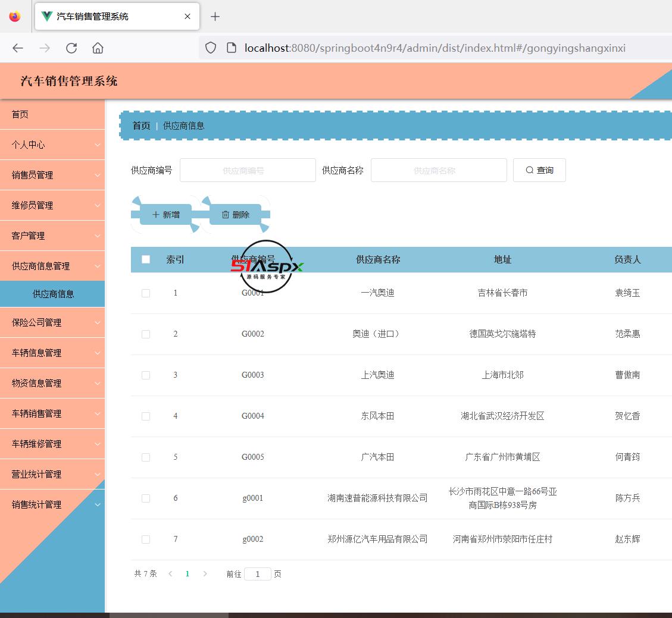Click the Firefox icon beside the tab bar

(x=15, y=16)
